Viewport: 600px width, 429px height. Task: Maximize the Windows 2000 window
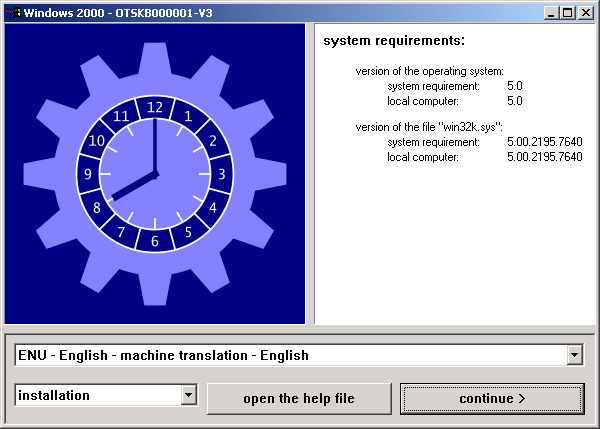click(x=567, y=13)
